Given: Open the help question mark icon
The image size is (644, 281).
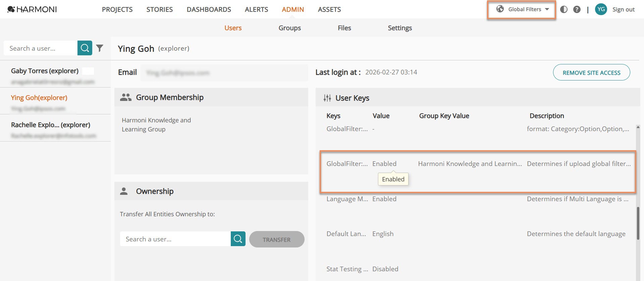Looking at the screenshot, I should (577, 9).
